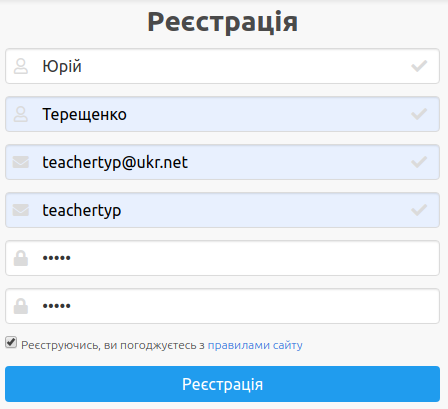The image size is (448, 409).
Task: Click the lock icon in the password confirmation field
Action: [21, 306]
